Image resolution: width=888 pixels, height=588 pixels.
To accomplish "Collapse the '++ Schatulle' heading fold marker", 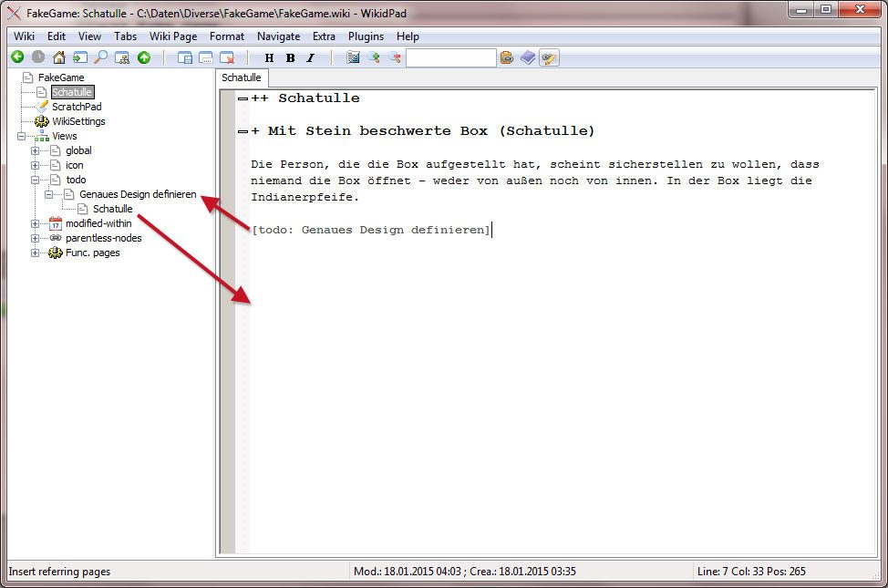I will pos(243,98).
